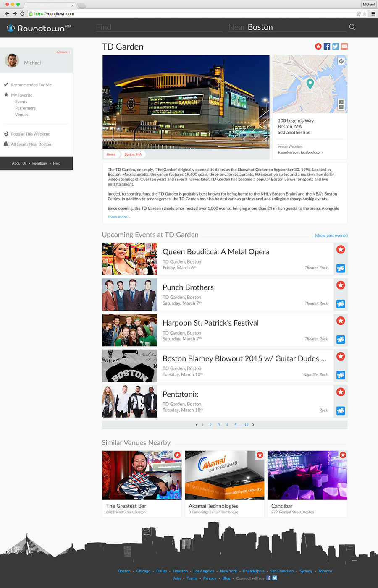Screen dimensions: 378x588
Task: Favorite the Punch Brothers event star
Action: (x=341, y=285)
